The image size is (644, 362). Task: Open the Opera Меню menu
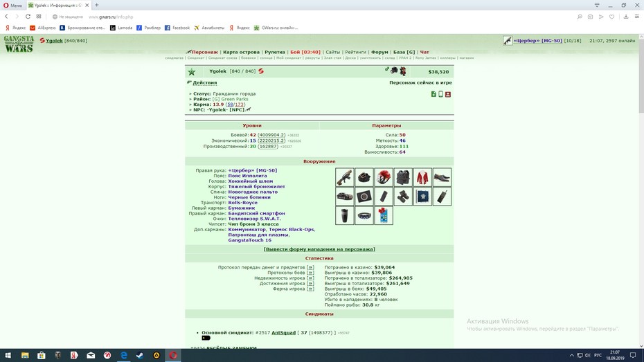12,6
